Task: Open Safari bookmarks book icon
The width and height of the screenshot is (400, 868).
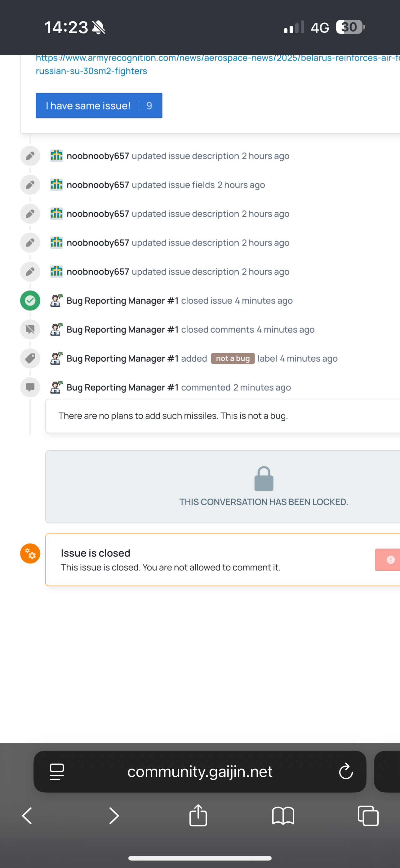Action: click(x=283, y=816)
